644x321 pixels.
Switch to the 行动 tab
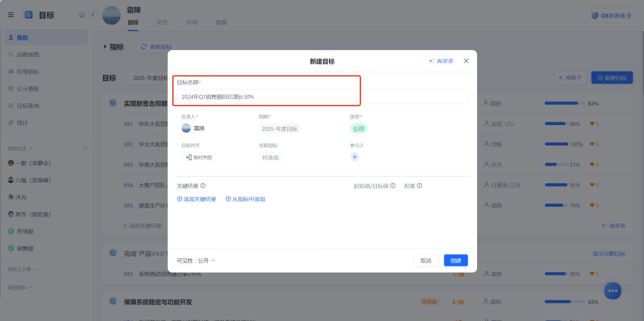point(192,23)
